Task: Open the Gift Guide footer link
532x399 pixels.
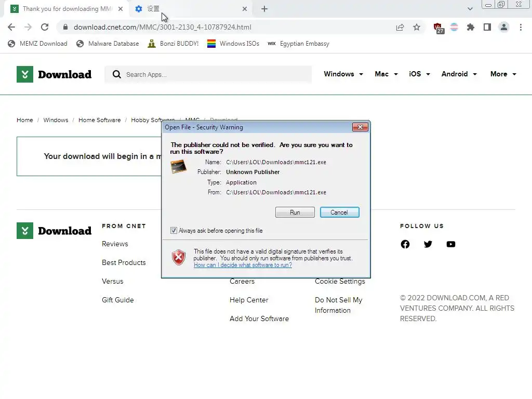Action: pos(118,300)
